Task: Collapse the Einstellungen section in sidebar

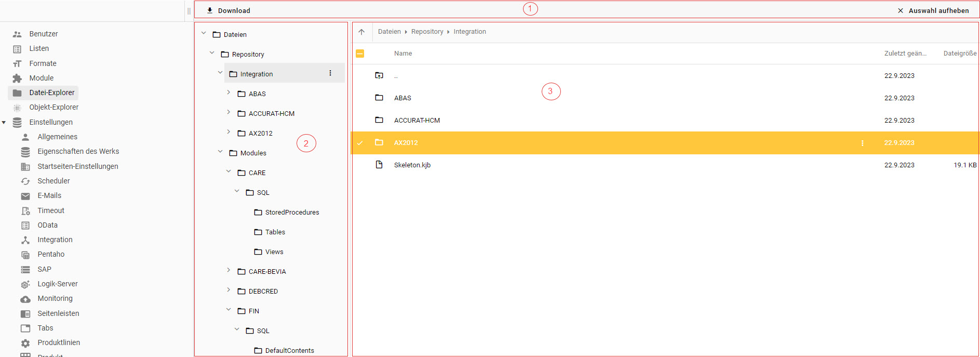Action: pos(4,123)
